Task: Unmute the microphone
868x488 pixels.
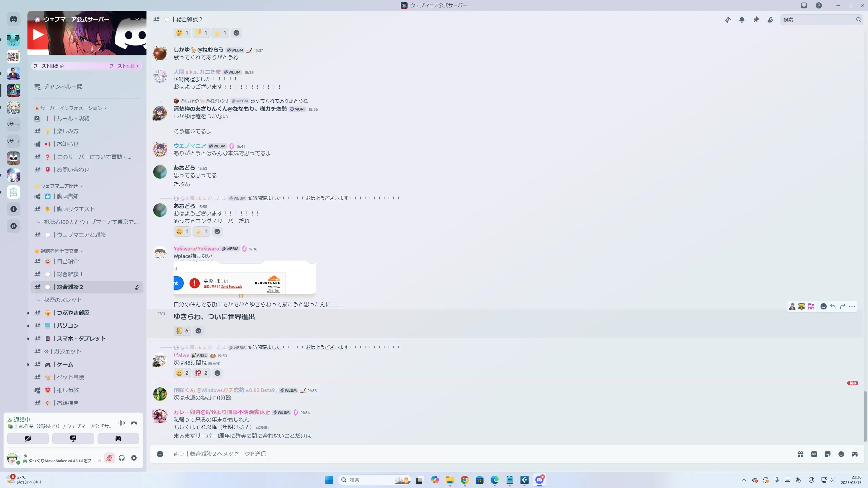Action: 109,458
